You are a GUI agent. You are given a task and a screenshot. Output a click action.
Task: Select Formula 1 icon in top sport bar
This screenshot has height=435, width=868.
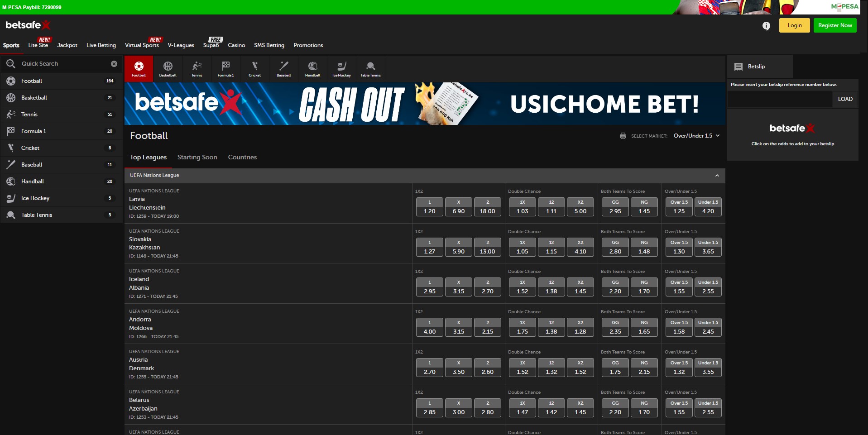click(x=225, y=69)
